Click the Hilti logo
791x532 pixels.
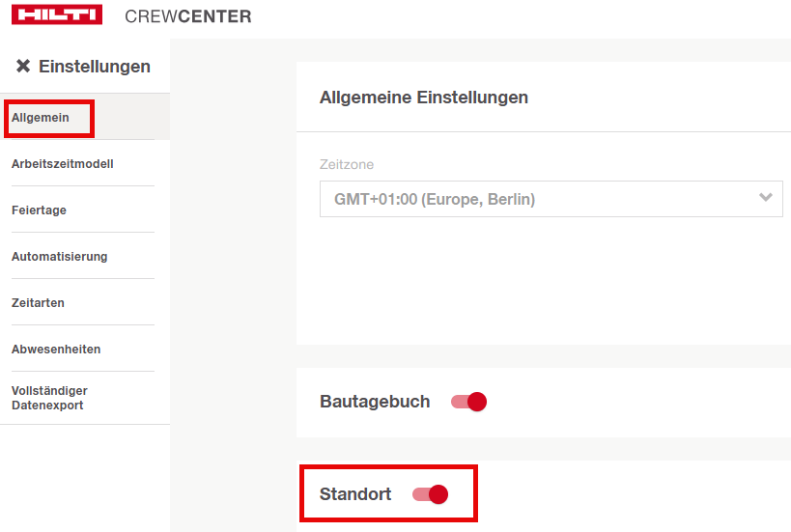coord(59,16)
